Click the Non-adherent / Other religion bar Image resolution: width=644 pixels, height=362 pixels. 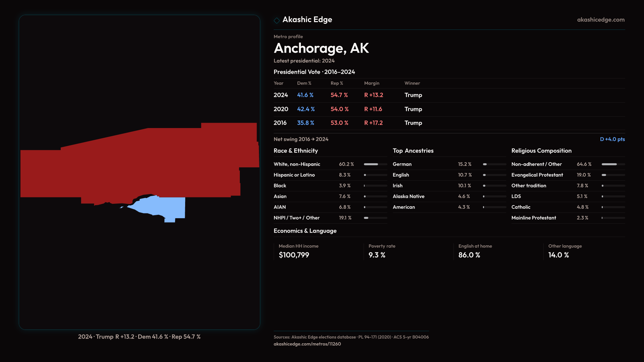613,164
